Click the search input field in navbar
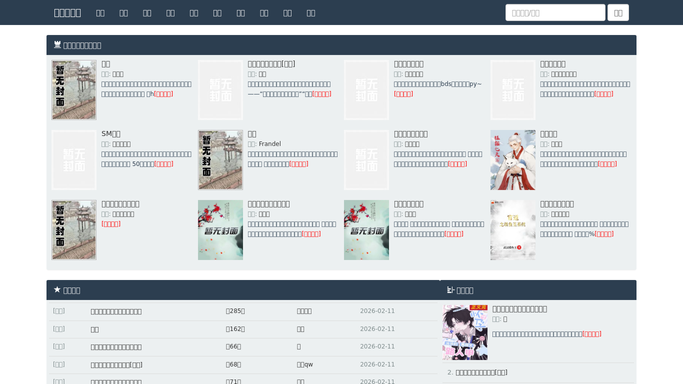The image size is (683, 384). click(555, 13)
